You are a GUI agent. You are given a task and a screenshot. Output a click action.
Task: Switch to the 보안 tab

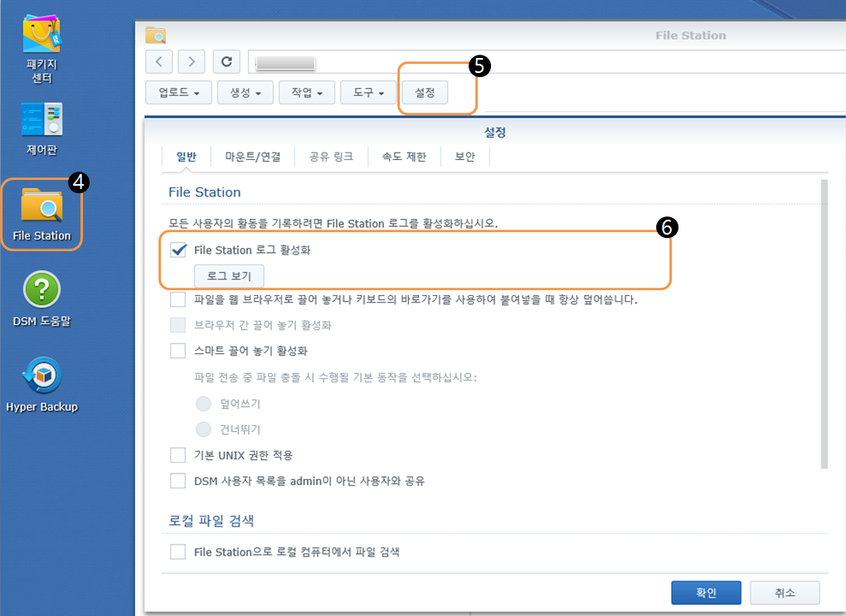(x=465, y=157)
